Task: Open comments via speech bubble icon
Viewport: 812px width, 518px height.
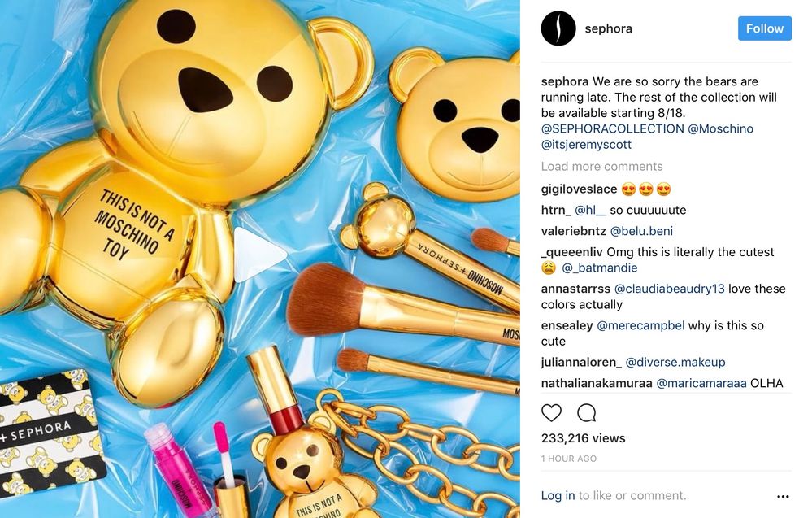Action: click(x=586, y=413)
